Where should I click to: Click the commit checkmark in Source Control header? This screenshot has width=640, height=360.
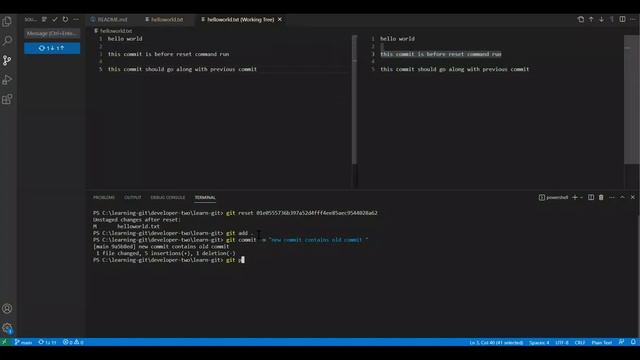(x=55, y=19)
